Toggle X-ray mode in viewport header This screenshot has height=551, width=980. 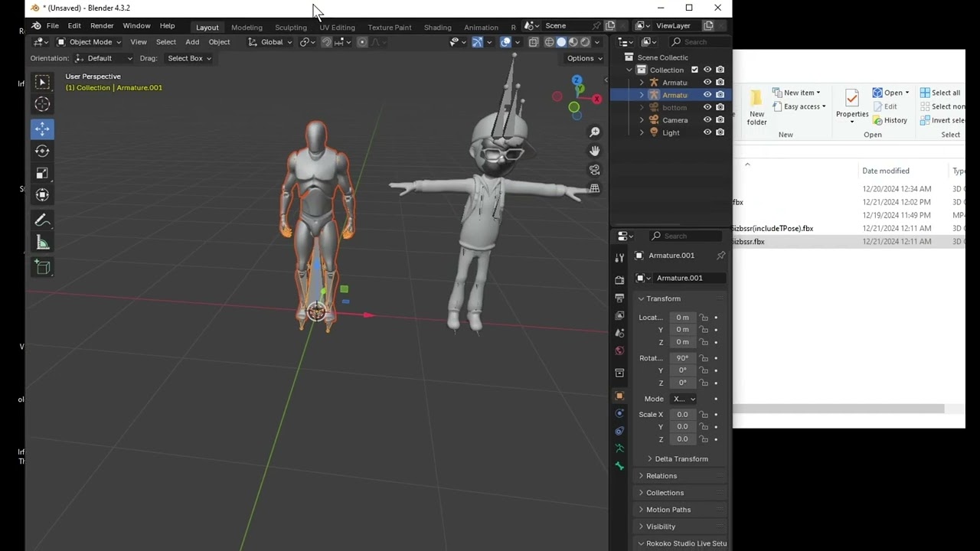pyautogui.click(x=534, y=42)
